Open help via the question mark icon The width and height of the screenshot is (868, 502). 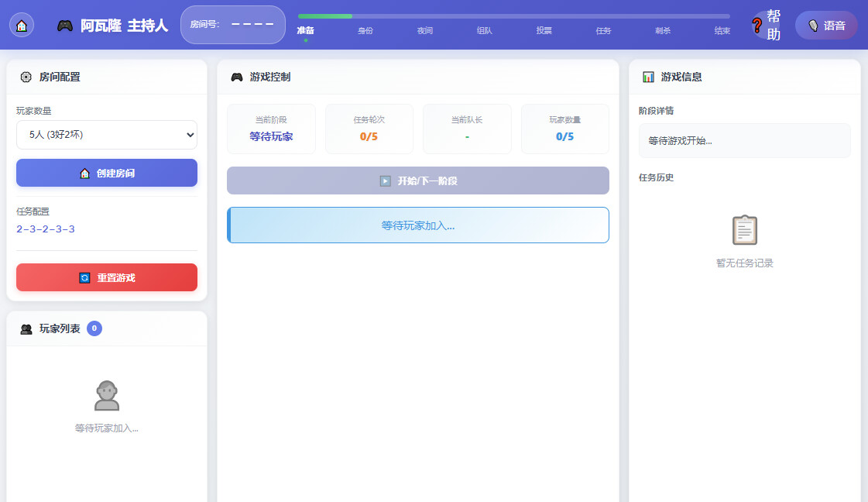click(756, 25)
